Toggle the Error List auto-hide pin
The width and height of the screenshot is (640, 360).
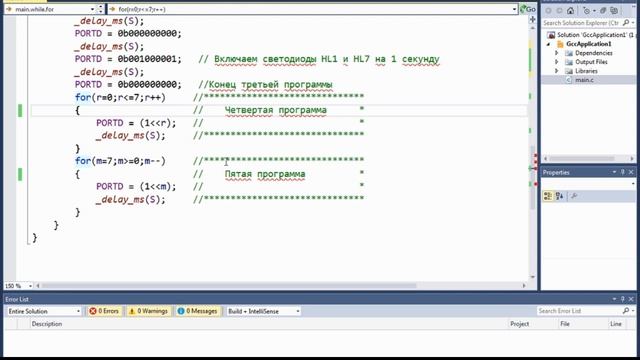(623, 299)
